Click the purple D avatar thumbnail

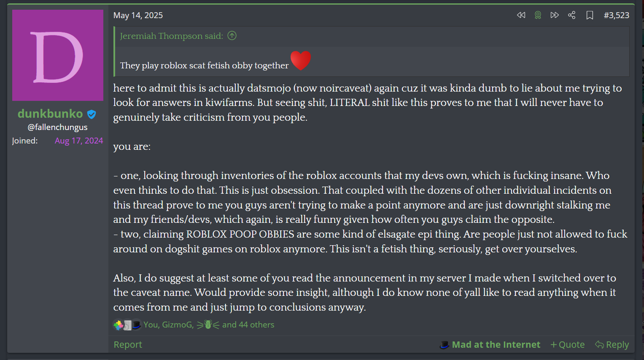58,55
